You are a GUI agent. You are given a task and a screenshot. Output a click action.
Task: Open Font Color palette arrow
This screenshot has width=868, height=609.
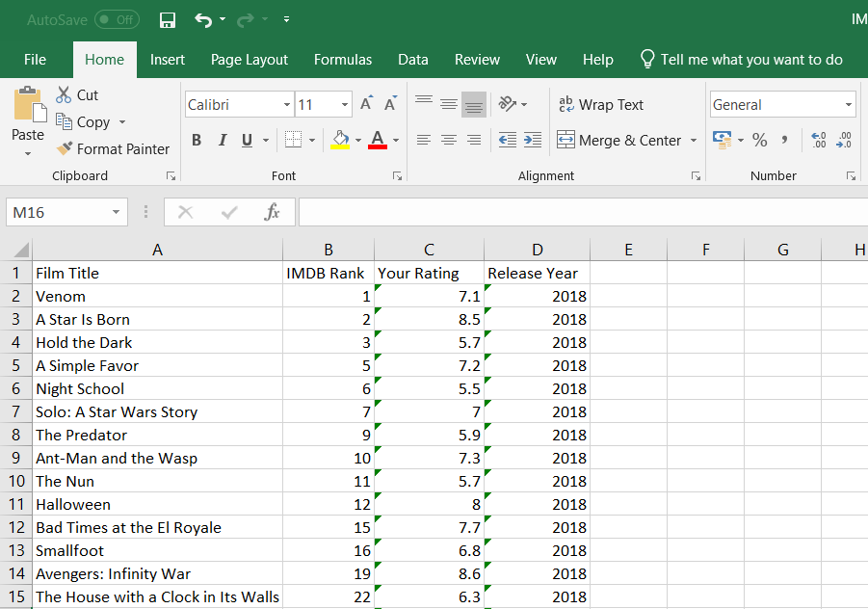pyautogui.click(x=396, y=140)
